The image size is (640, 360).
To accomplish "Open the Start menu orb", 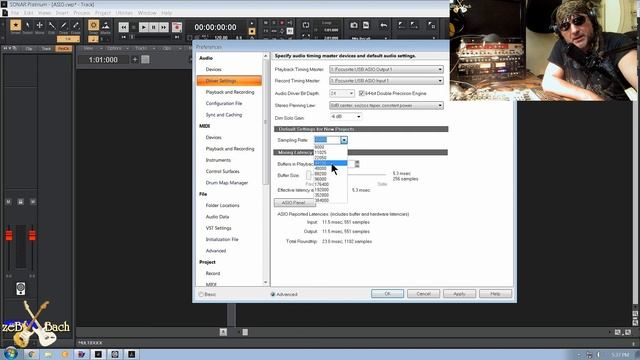I will coord(11,353).
